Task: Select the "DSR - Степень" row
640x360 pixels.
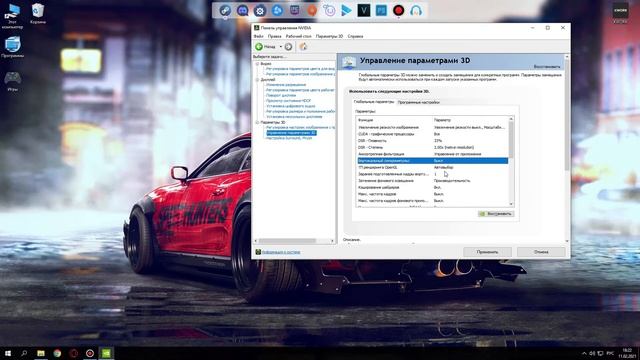Action: click(x=433, y=147)
